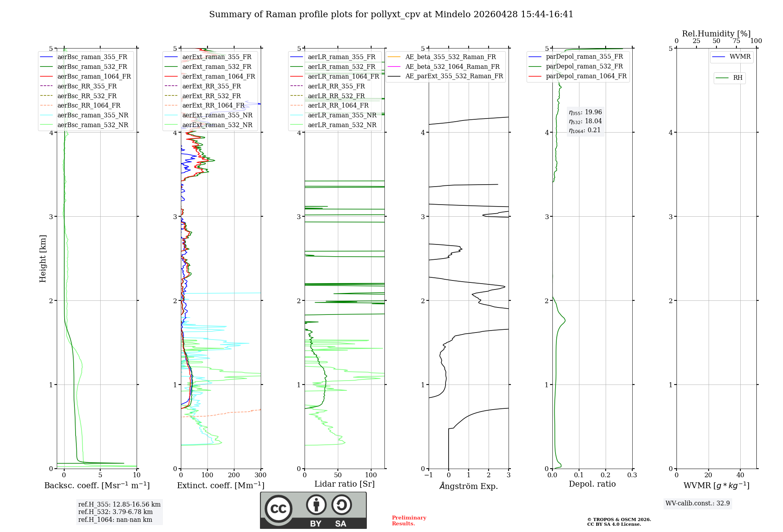
Task: Click the Lidar ratio [Sr] axis label
Action: coord(344,484)
